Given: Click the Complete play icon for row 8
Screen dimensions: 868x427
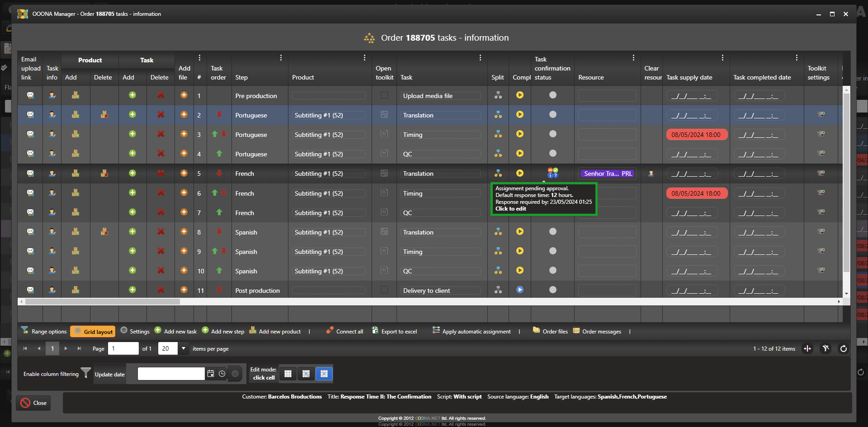Looking at the screenshot, I should (x=520, y=232).
